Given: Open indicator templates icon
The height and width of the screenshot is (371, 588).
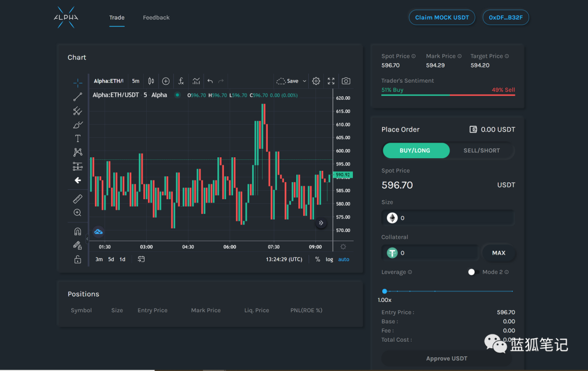Looking at the screenshot, I should (196, 81).
